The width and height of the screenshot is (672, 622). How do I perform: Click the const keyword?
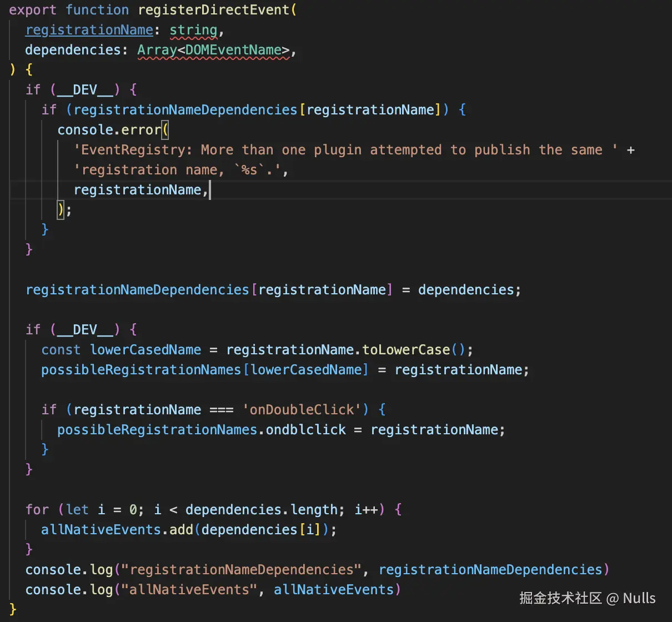[x=61, y=350]
